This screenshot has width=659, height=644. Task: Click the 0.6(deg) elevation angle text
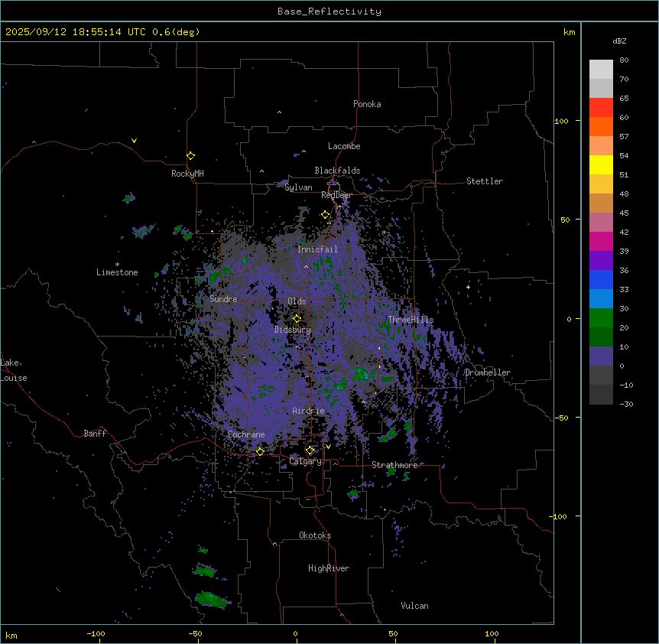[x=176, y=32]
